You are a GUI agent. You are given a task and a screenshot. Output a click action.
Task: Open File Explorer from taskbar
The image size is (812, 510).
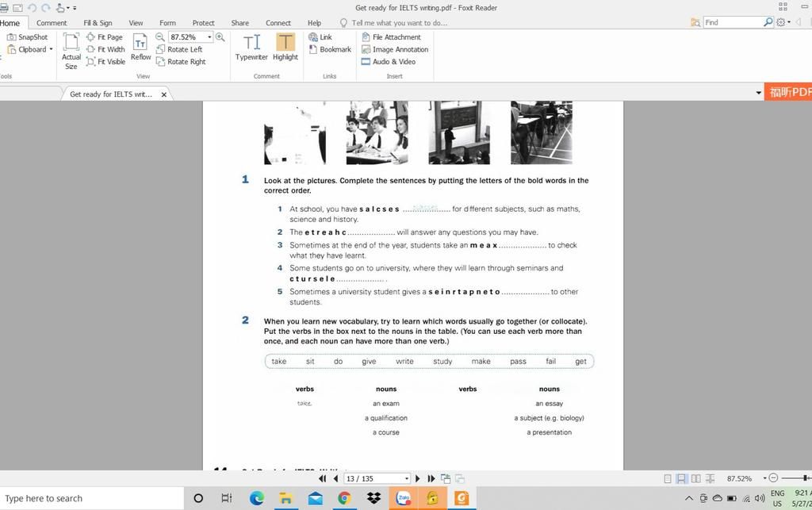[285, 498]
